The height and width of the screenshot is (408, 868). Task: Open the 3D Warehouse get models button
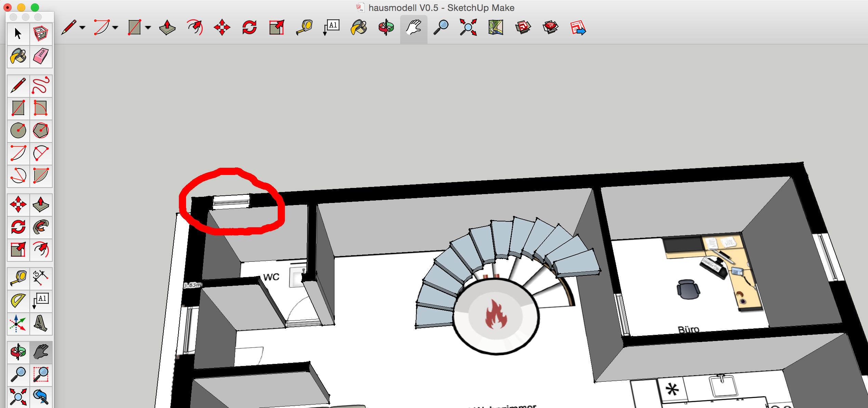click(x=523, y=27)
